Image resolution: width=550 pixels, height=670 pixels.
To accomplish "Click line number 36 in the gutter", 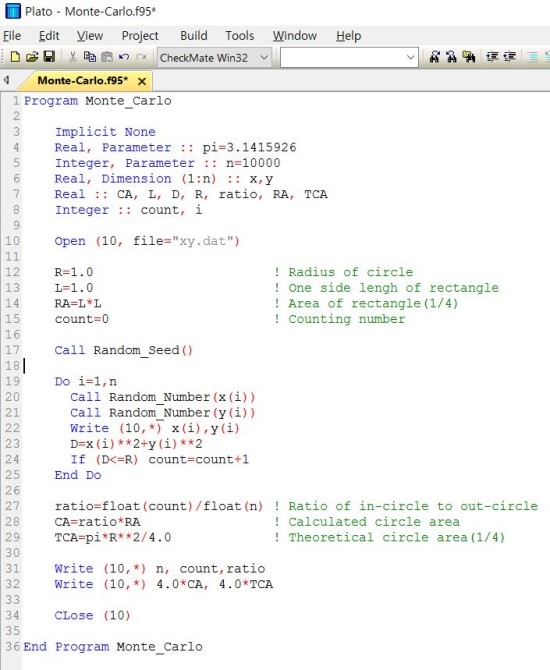I will [x=12, y=647].
